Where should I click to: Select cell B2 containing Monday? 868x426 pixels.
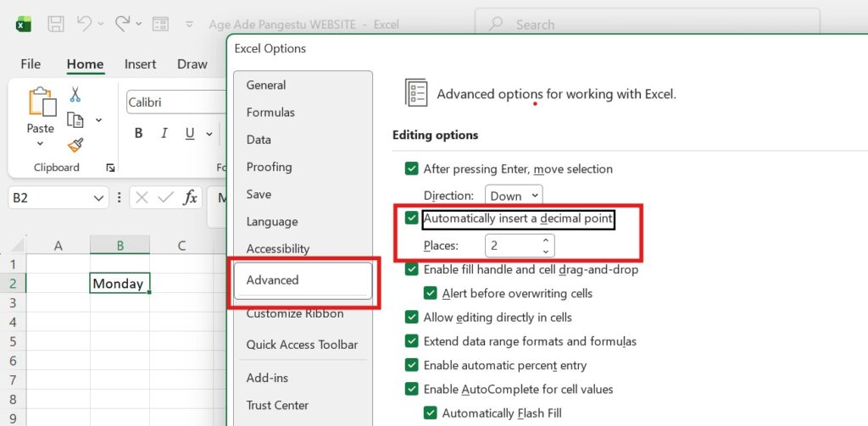coord(120,283)
